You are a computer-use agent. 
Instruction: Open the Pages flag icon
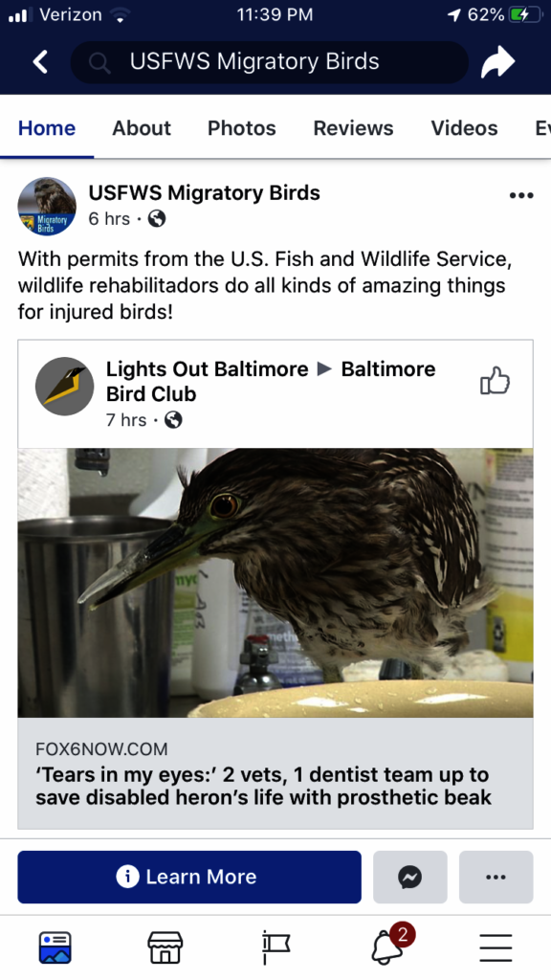(275, 947)
